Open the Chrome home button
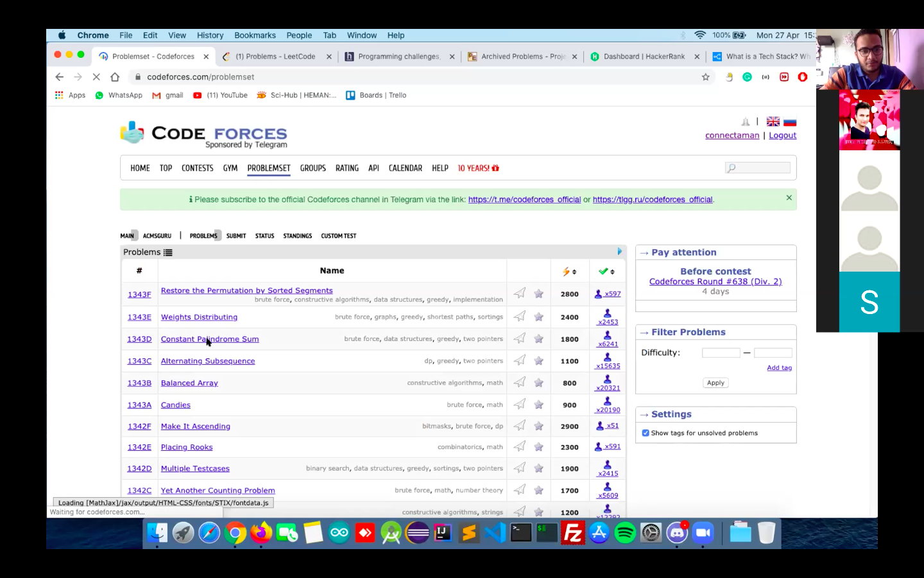 pos(115,77)
